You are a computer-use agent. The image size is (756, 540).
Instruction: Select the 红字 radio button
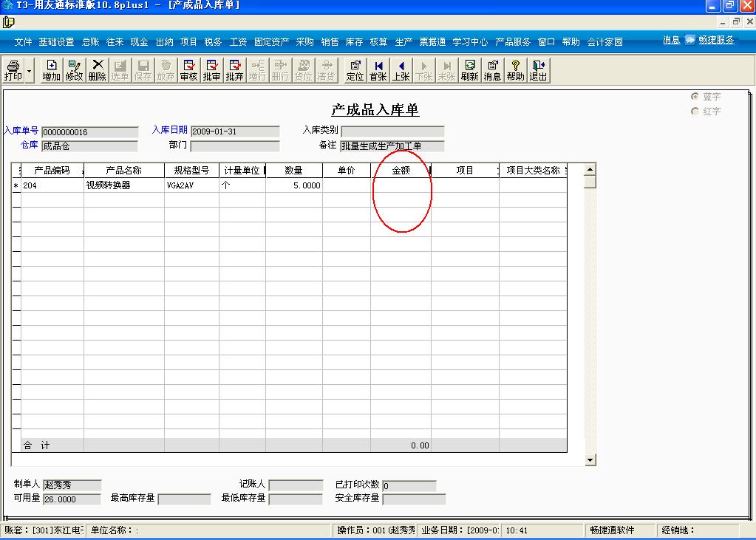click(x=695, y=112)
